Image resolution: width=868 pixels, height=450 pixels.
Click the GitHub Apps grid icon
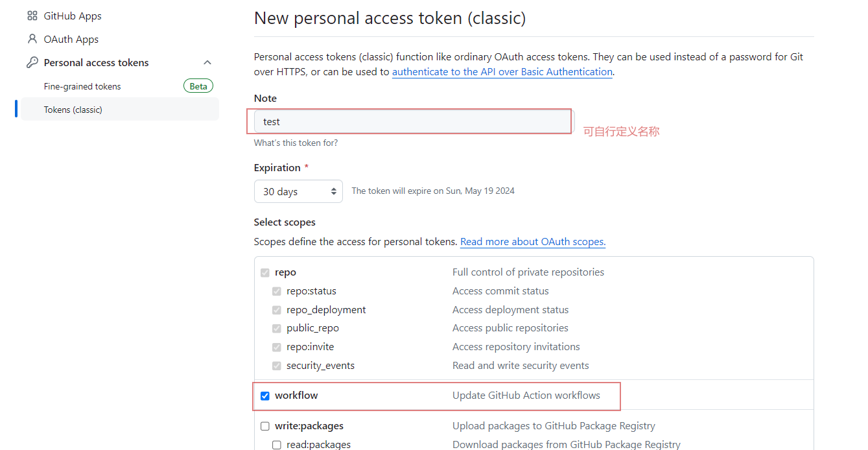click(x=32, y=16)
